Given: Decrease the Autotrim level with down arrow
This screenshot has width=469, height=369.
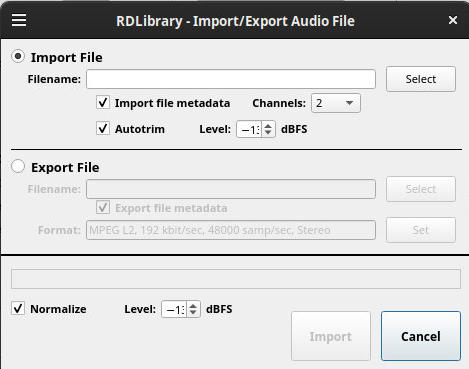Looking at the screenshot, I should (268, 133).
